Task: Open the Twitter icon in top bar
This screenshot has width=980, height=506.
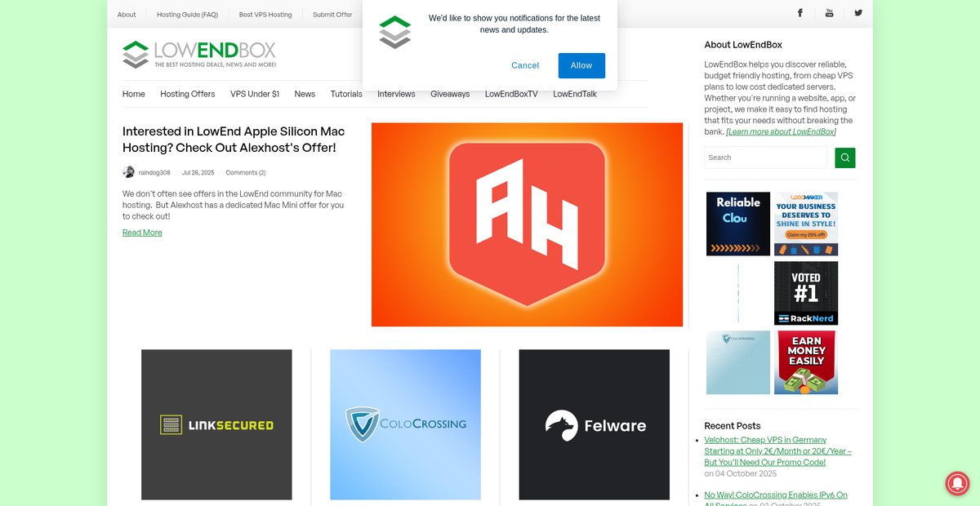Action: tap(858, 13)
